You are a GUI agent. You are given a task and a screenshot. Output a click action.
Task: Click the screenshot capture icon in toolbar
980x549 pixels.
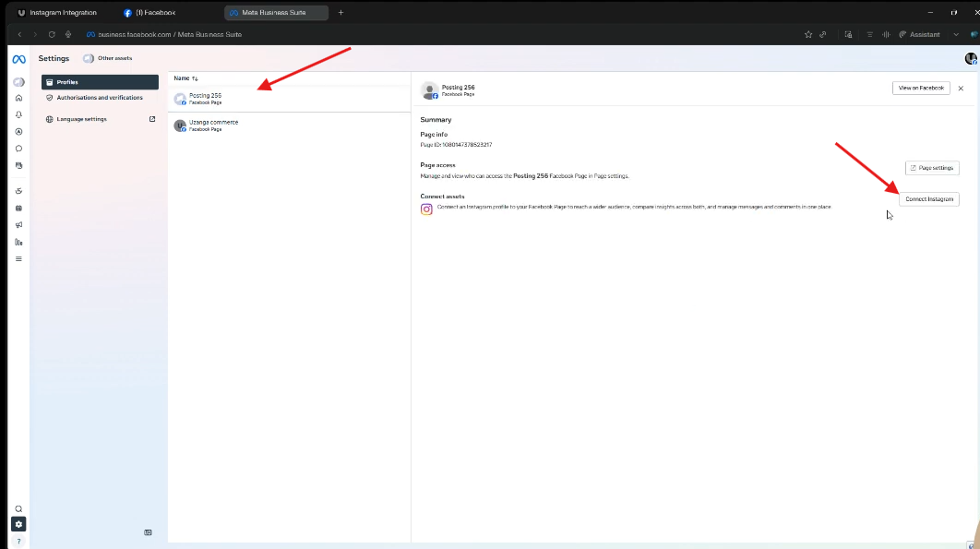tap(848, 34)
